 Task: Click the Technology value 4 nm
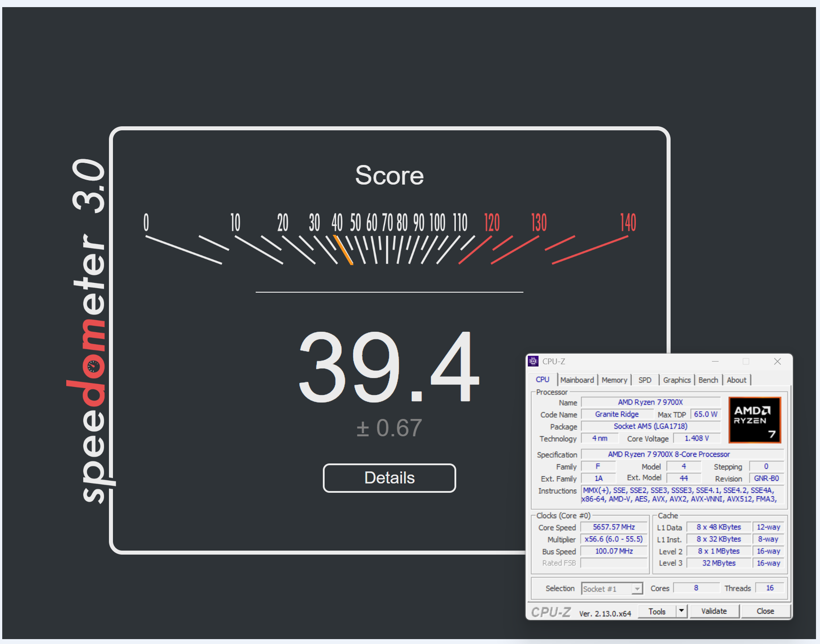coord(600,438)
